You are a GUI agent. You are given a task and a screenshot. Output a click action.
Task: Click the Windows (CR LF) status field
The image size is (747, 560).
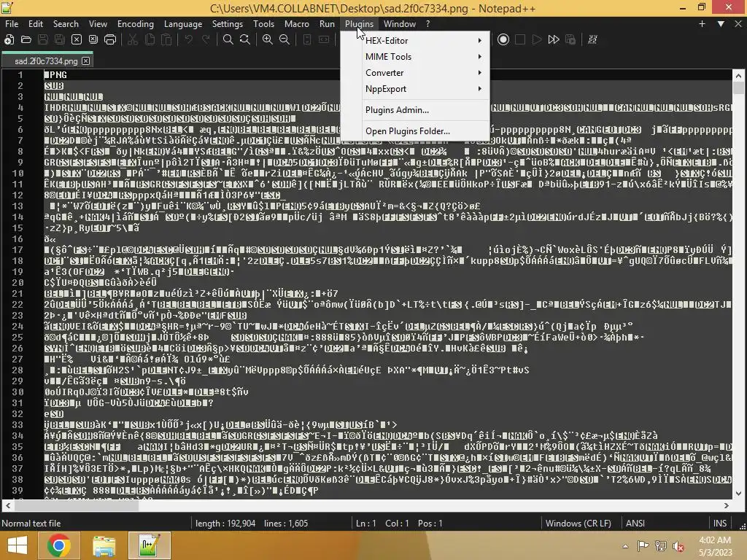(578, 524)
